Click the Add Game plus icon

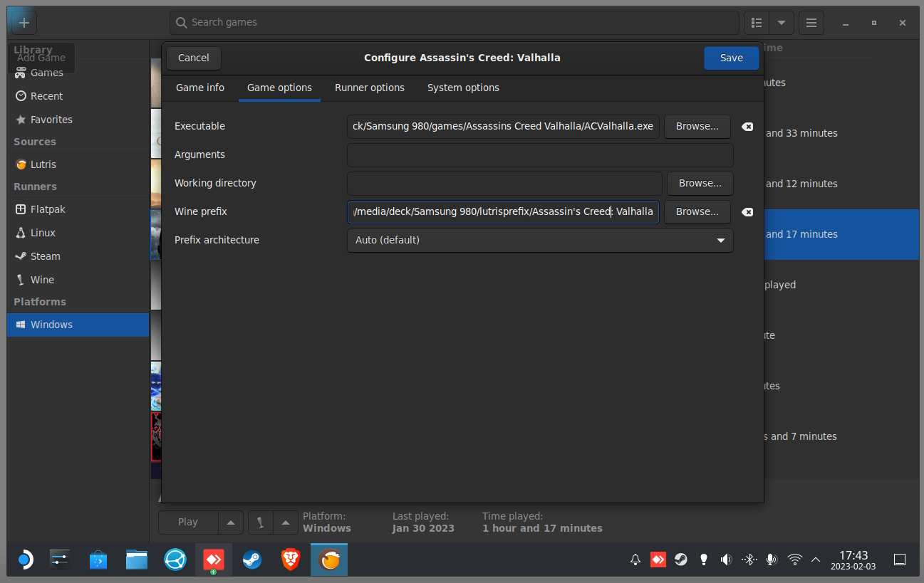click(x=24, y=22)
